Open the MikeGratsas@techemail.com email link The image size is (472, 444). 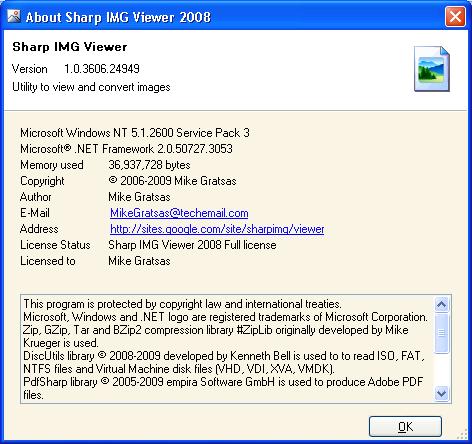coord(179,213)
